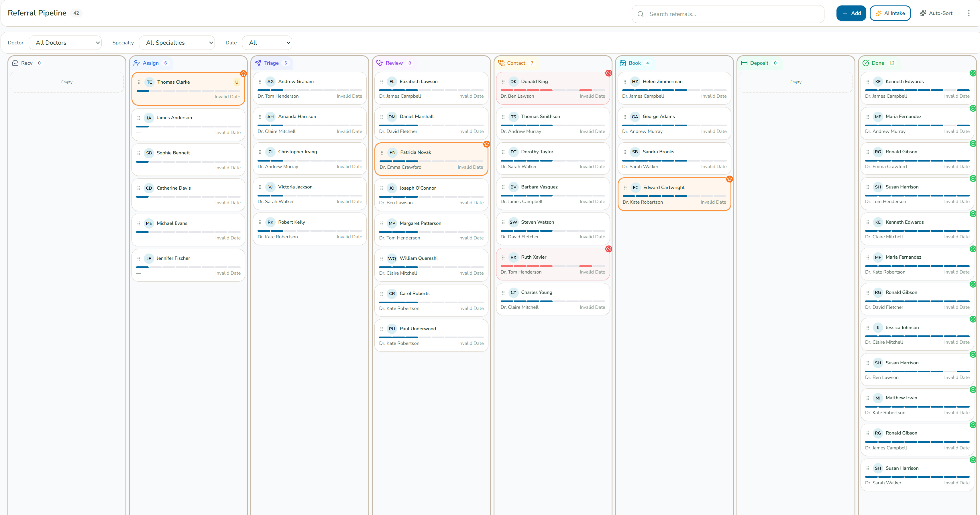
Task: Click the inbox icon on the Recv column header
Action: tap(15, 63)
